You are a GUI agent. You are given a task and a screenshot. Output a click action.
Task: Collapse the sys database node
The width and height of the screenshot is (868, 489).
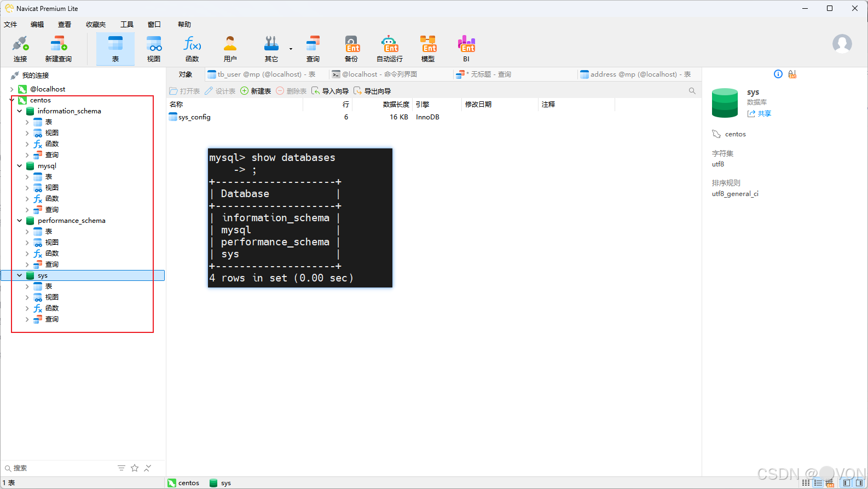coord(20,275)
